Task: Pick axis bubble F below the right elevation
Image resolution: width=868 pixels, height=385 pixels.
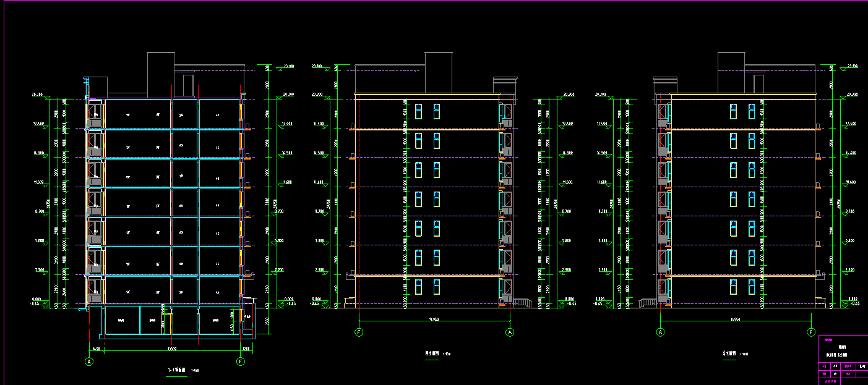Action: pos(811,332)
